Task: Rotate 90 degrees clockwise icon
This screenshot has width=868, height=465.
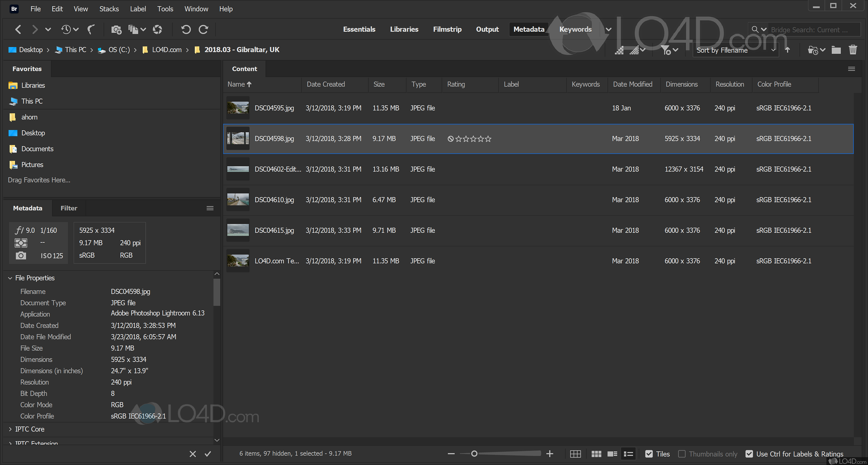Action: coord(203,30)
